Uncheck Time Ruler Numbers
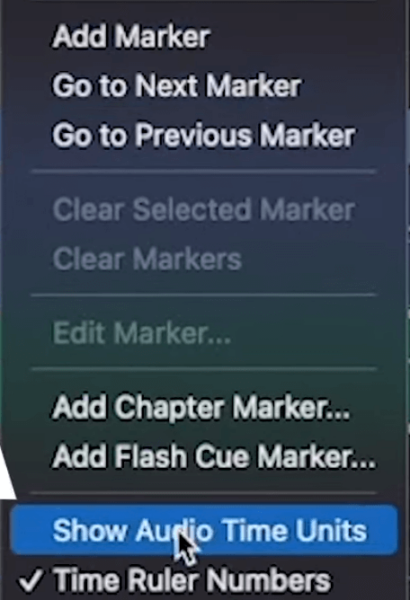The width and height of the screenshot is (410, 600). pos(205,579)
